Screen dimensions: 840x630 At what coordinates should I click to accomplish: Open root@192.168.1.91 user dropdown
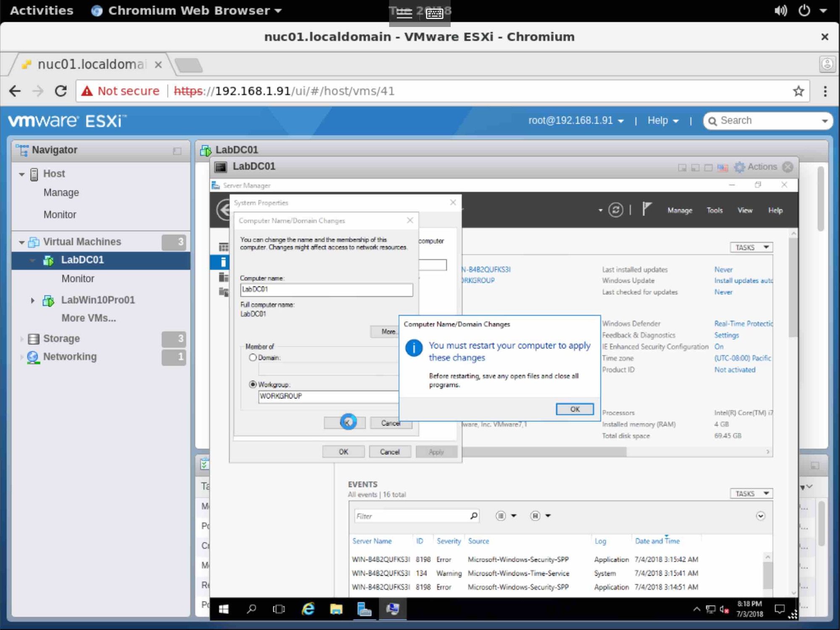click(x=576, y=121)
